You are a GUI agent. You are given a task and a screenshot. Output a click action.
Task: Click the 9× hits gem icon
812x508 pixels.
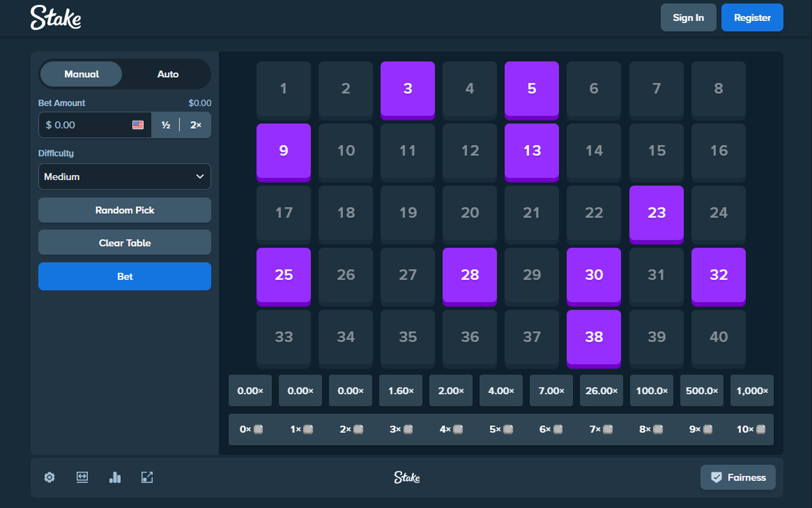tap(708, 429)
